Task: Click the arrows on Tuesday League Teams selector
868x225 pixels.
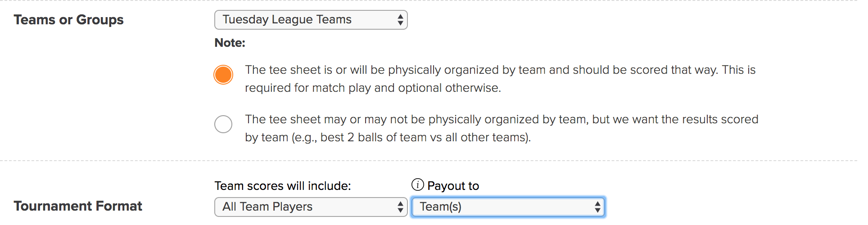Action: click(400, 20)
